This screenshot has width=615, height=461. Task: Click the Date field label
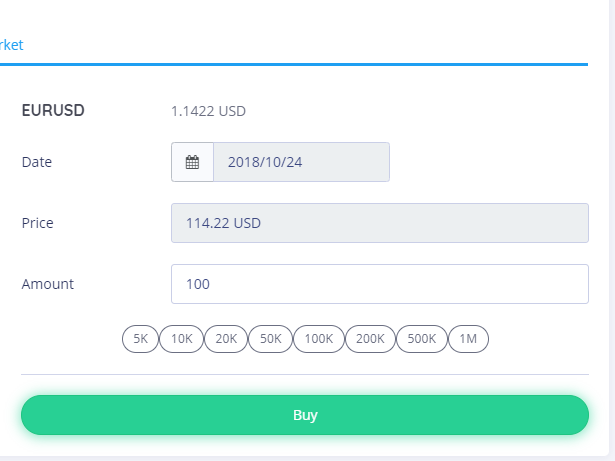[37, 162]
